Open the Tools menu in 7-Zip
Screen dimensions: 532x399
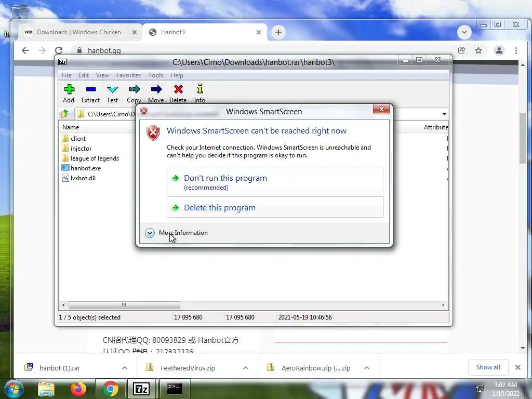coord(155,75)
